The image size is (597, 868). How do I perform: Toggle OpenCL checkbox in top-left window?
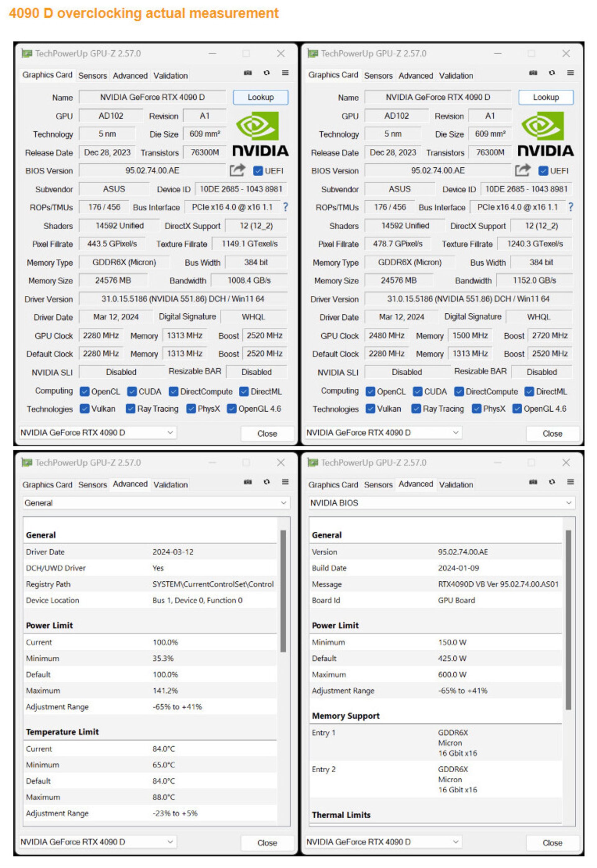[x=85, y=391]
